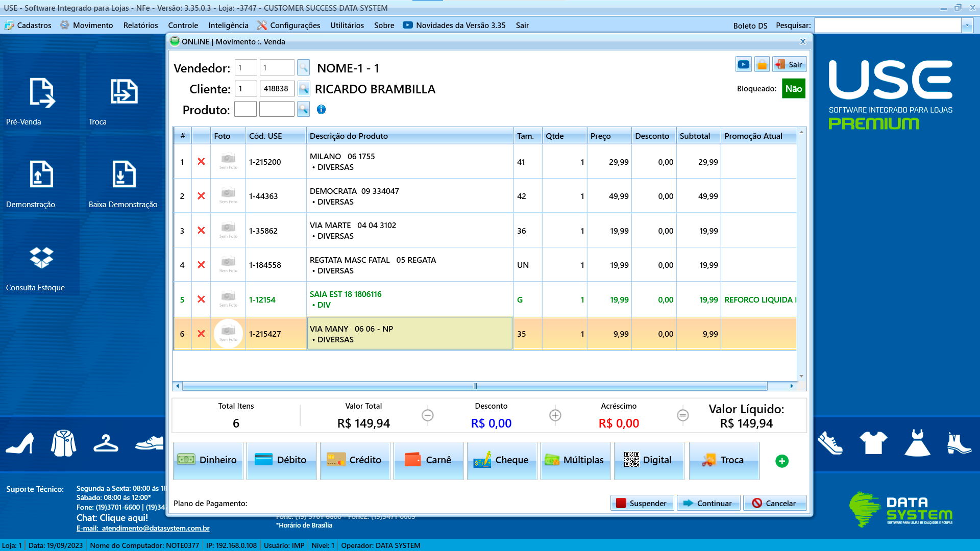
Task: Click the horizontal scrollbar of items table
Action: click(475, 386)
